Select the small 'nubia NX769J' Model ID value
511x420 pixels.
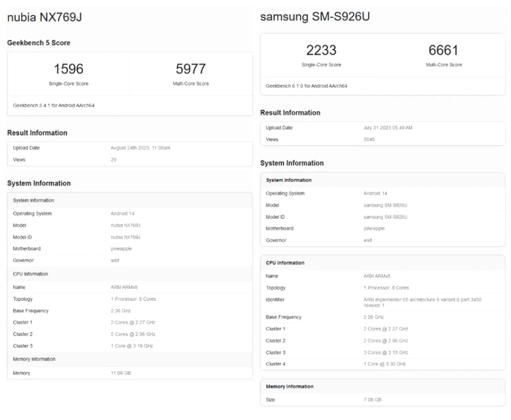[x=125, y=237]
